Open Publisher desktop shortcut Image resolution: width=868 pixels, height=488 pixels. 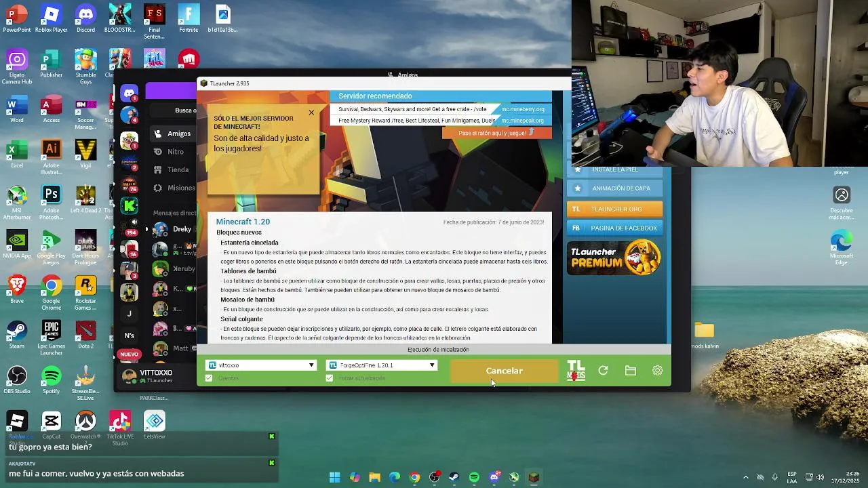coord(52,64)
